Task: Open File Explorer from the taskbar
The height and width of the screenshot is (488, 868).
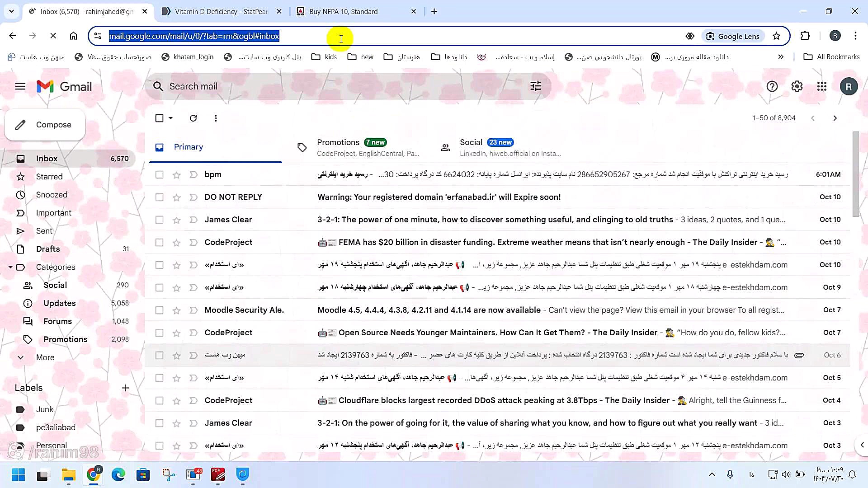Action: point(69,474)
